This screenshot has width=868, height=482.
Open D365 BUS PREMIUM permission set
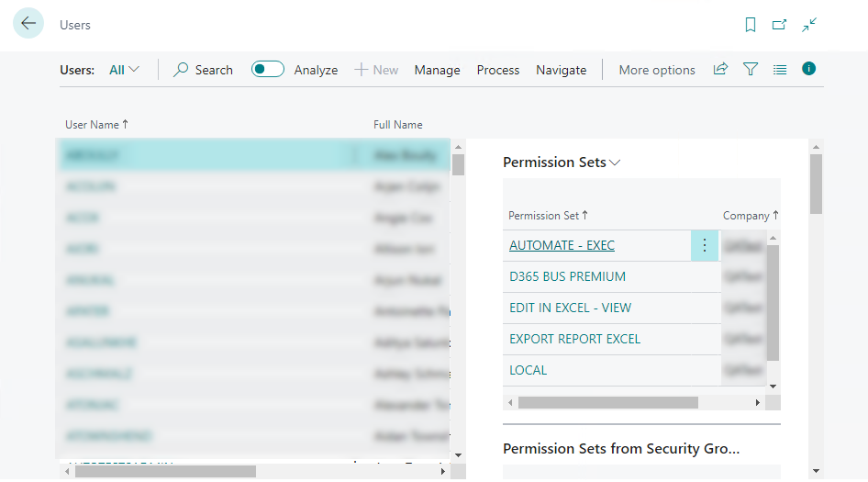click(567, 276)
